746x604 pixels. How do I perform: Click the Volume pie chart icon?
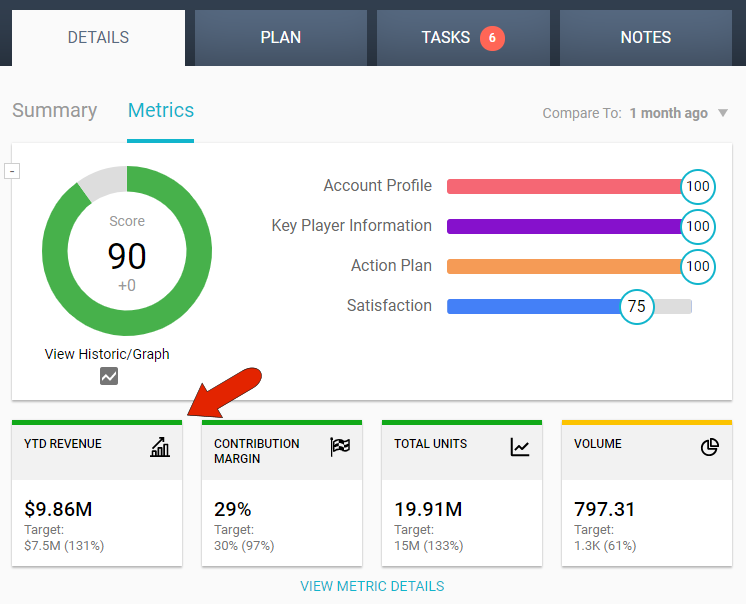[710, 447]
